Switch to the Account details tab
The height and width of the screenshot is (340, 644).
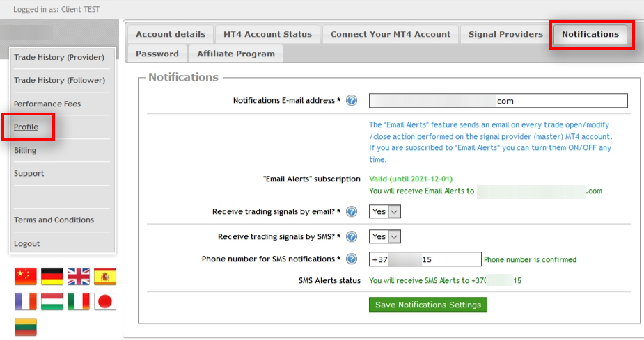pos(171,34)
